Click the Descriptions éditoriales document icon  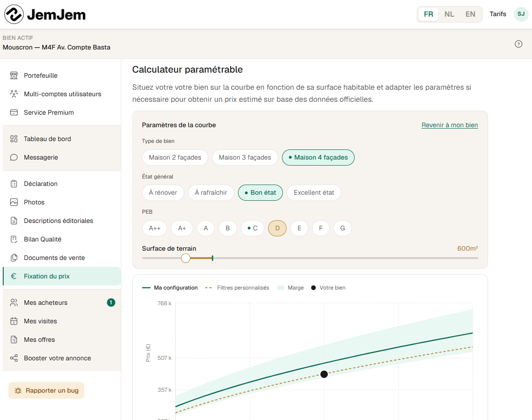(x=14, y=221)
